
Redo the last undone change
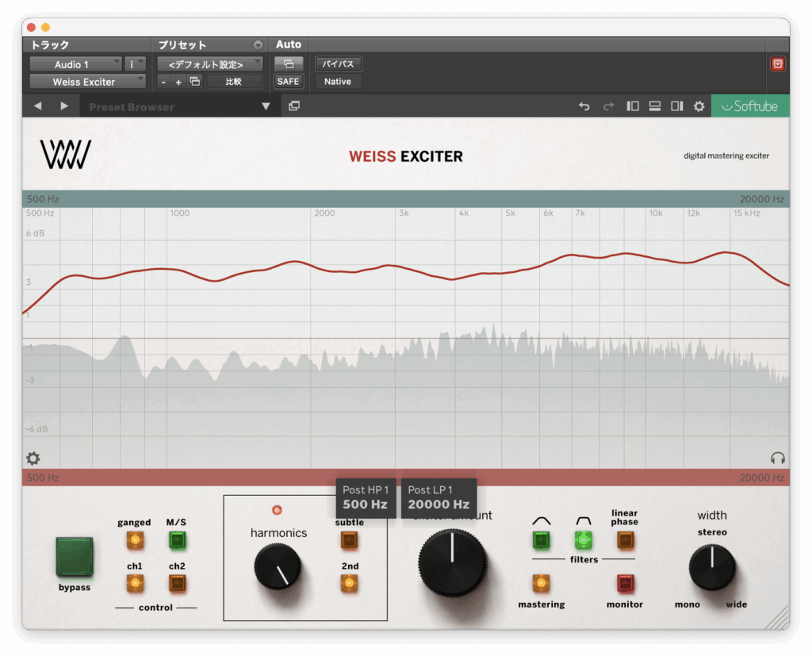pyautogui.click(x=608, y=106)
